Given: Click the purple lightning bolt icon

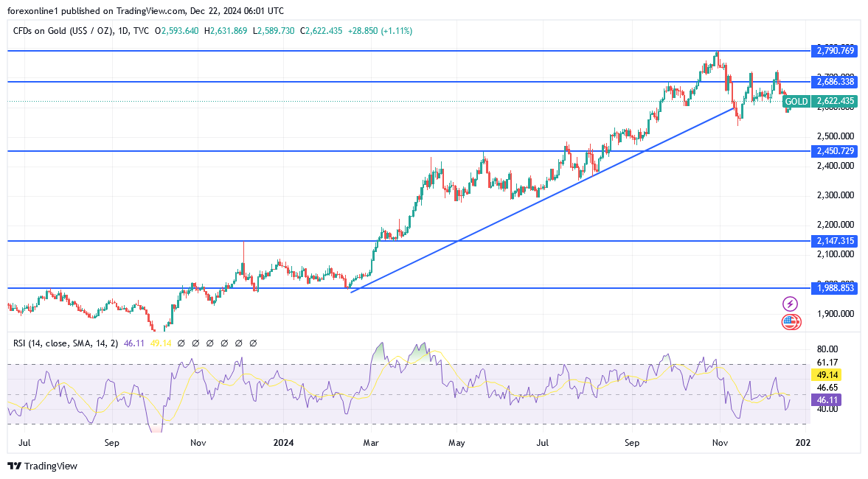Looking at the screenshot, I should pyautogui.click(x=790, y=304).
